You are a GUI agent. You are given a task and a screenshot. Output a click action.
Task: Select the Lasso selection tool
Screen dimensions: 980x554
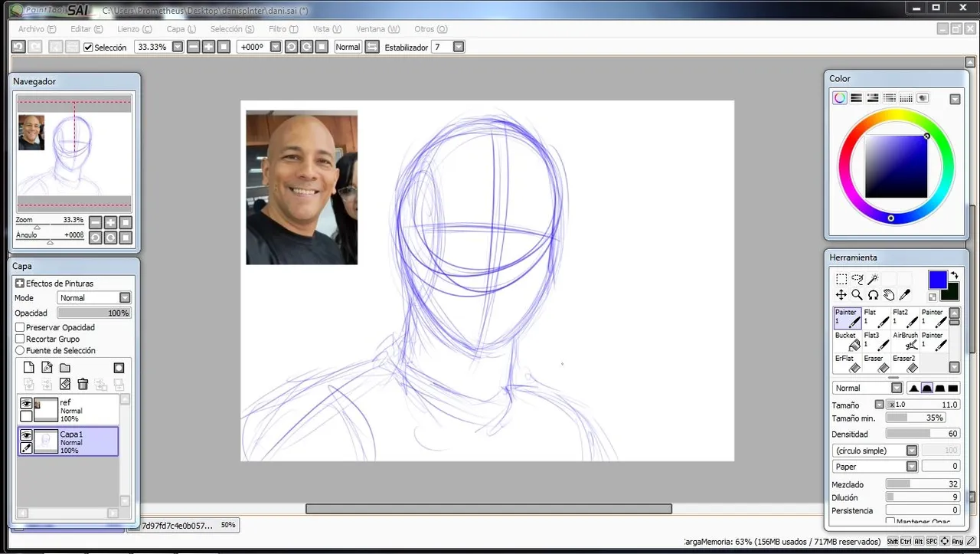(857, 280)
